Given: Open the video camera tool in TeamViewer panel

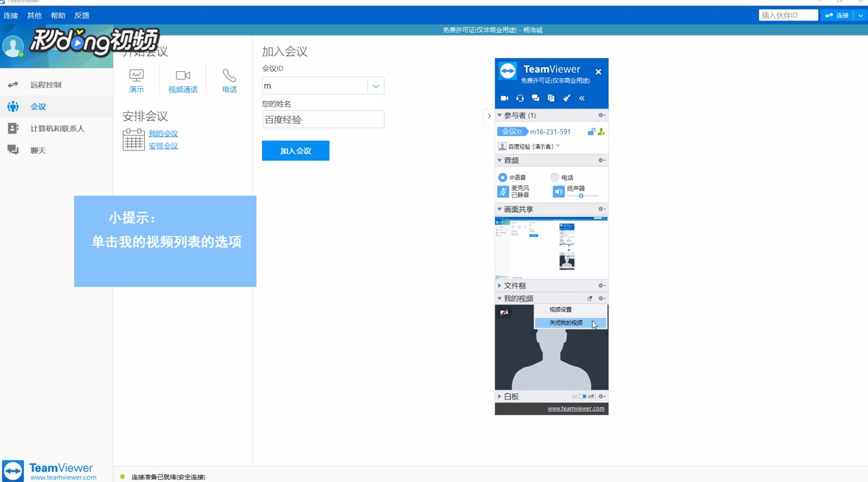Looking at the screenshot, I should (504, 98).
